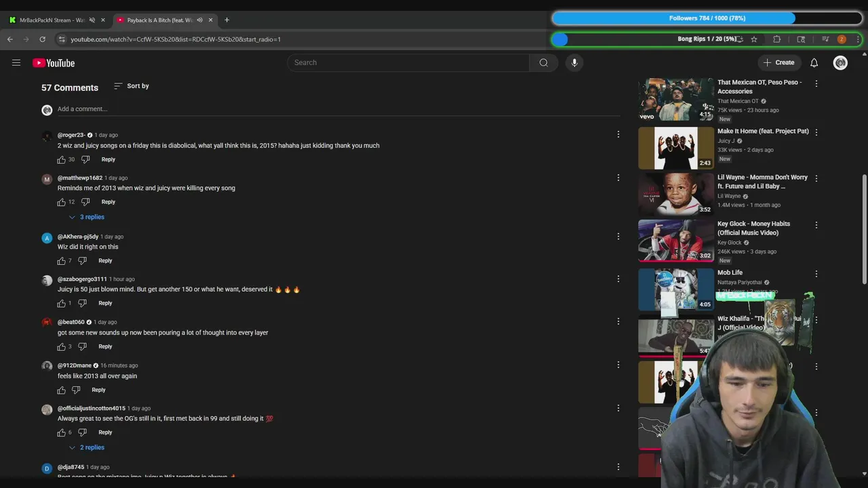Viewport: 868px width, 488px height.
Task: Open the @AKhera-pj5dy commenter avatar
Action: [x=47, y=238]
